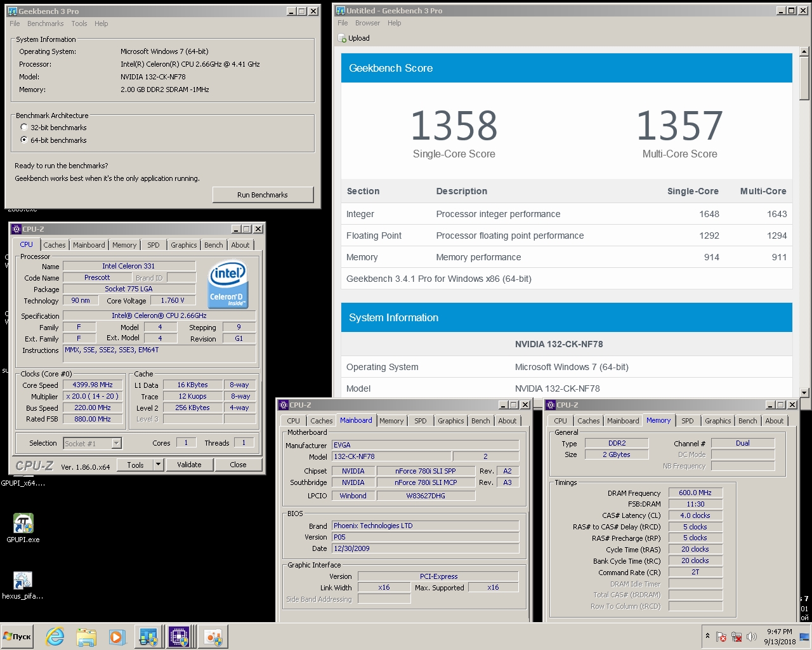Click the Validate button in CPU-Z
The height and width of the screenshot is (650, 812).
point(189,465)
